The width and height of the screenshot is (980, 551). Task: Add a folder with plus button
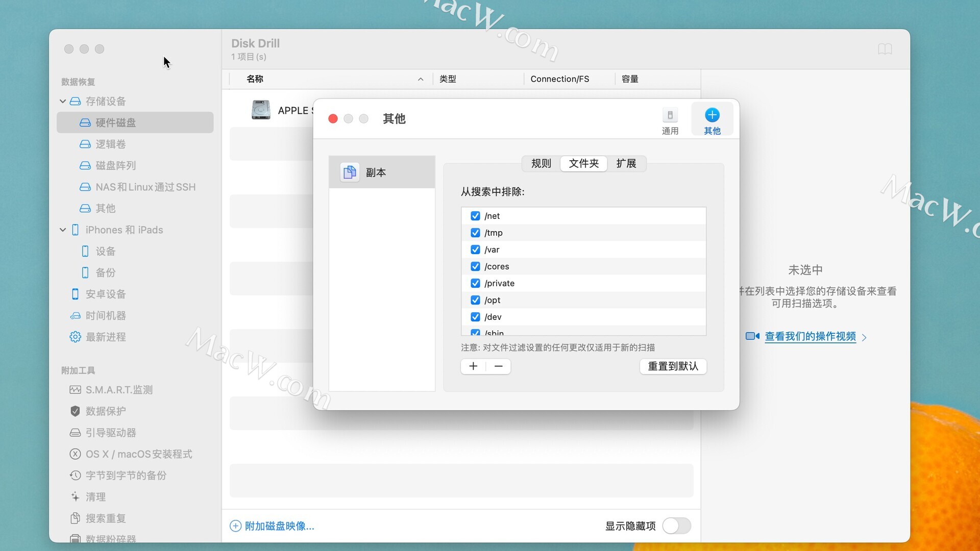tap(473, 366)
